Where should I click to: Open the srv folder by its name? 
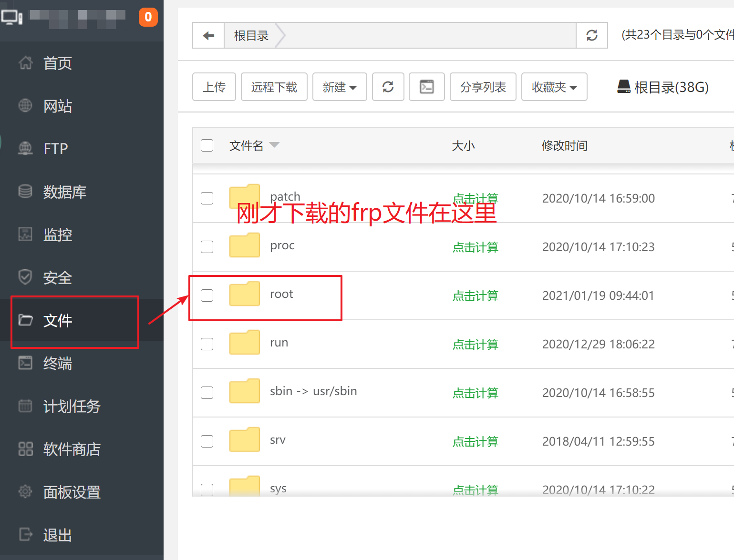278,440
